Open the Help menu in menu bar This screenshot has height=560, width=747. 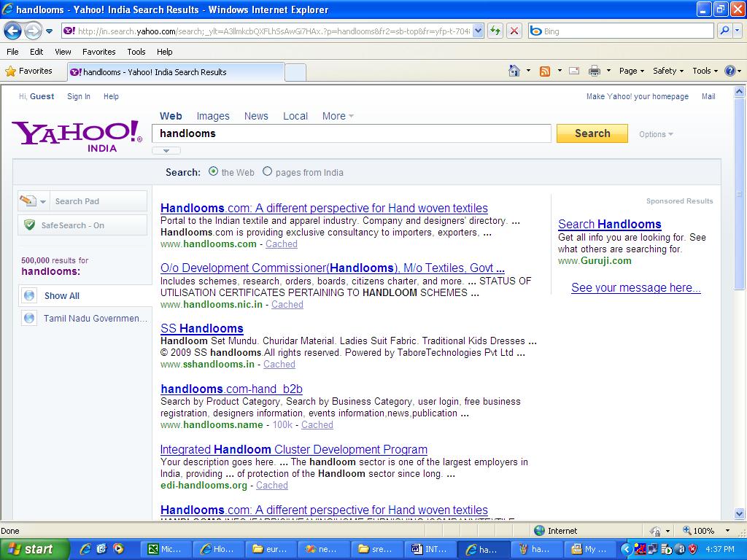tap(164, 52)
